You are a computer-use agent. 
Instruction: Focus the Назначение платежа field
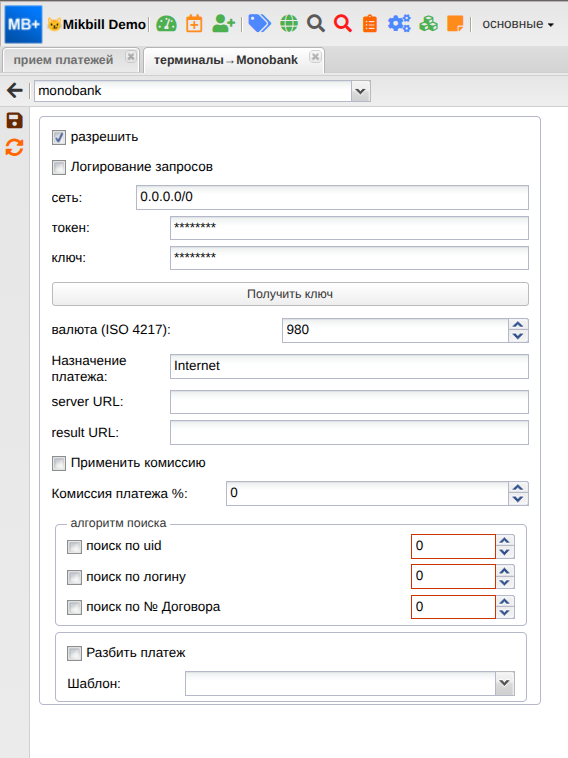tap(349, 366)
